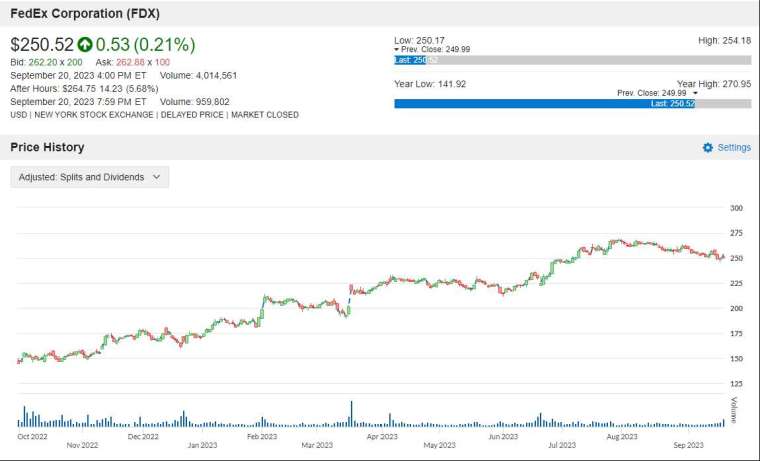This screenshot has height=461, width=760.
Task: Click the 300 price axis label
Action: (x=736, y=208)
